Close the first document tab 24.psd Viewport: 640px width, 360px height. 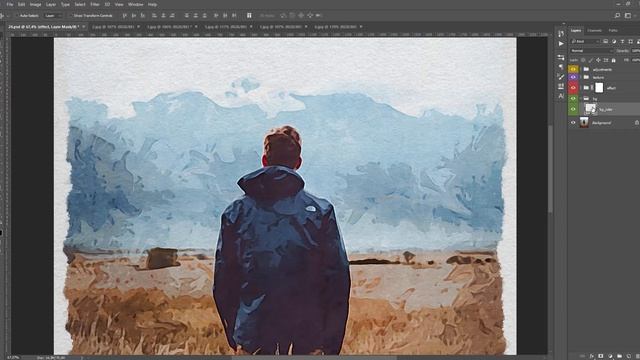(x=83, y=27)
